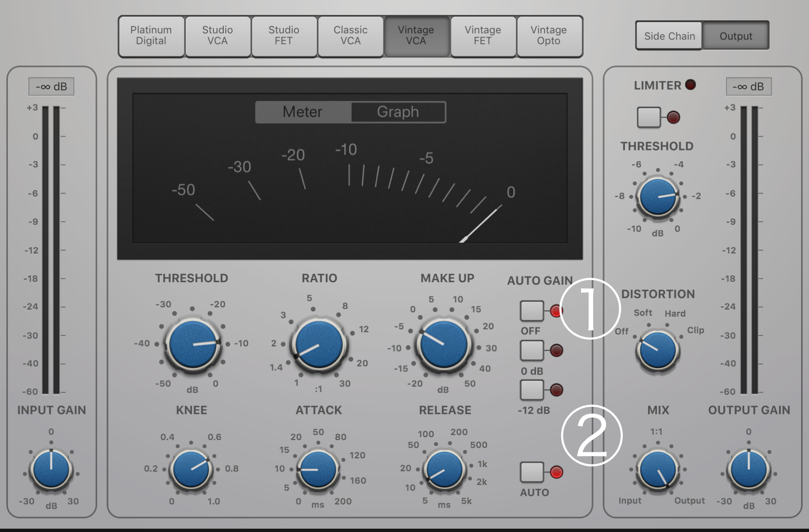Click the "-50" mark on needle meter
Image resolution: width=809 pixels, height=532 pixels.
point(183,190)
